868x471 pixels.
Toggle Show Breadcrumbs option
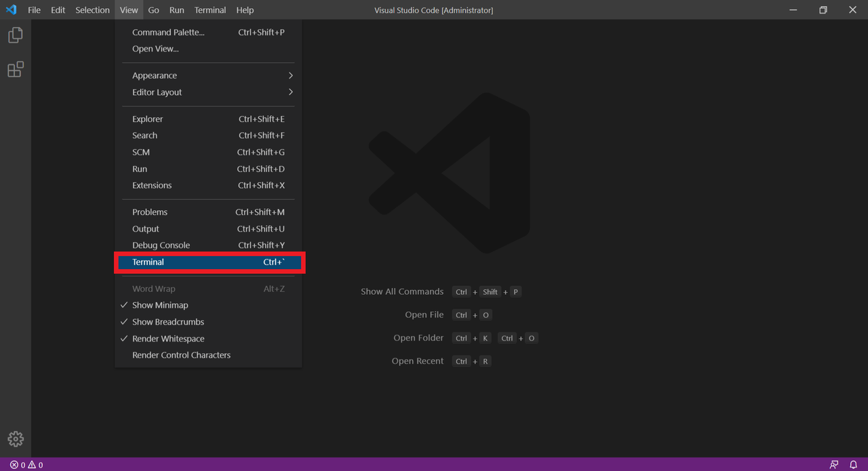(x=208, y=322)
